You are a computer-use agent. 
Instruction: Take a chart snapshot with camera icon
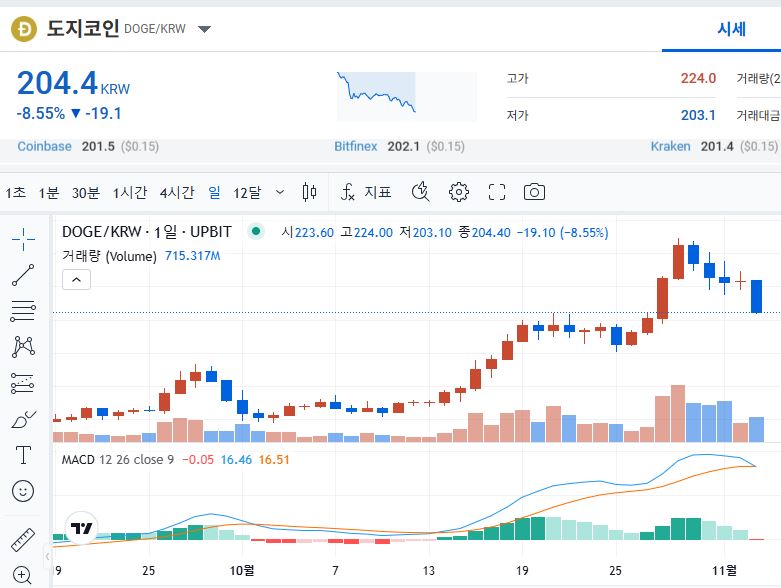pos(534,192)
